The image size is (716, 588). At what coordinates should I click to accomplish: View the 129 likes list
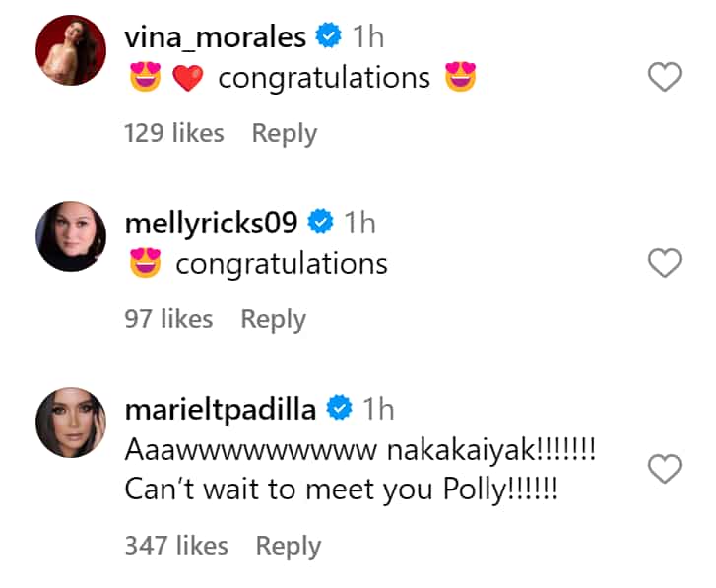174,133
